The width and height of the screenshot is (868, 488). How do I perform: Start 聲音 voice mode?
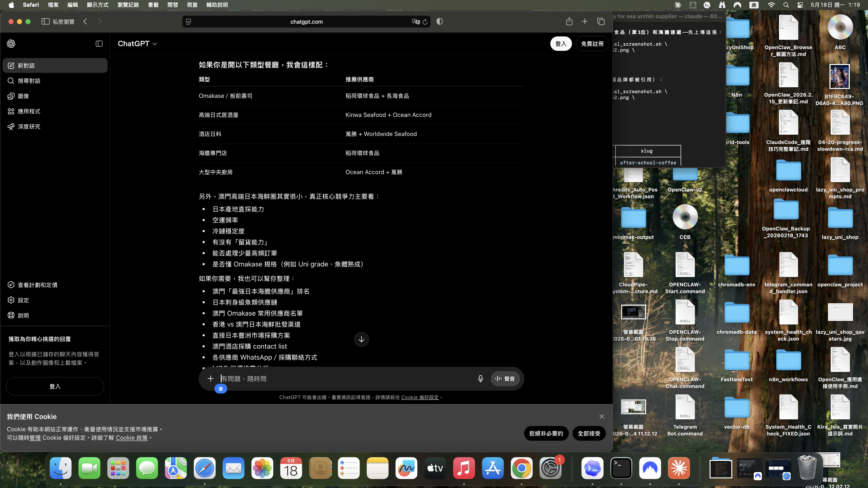[505, 378]
